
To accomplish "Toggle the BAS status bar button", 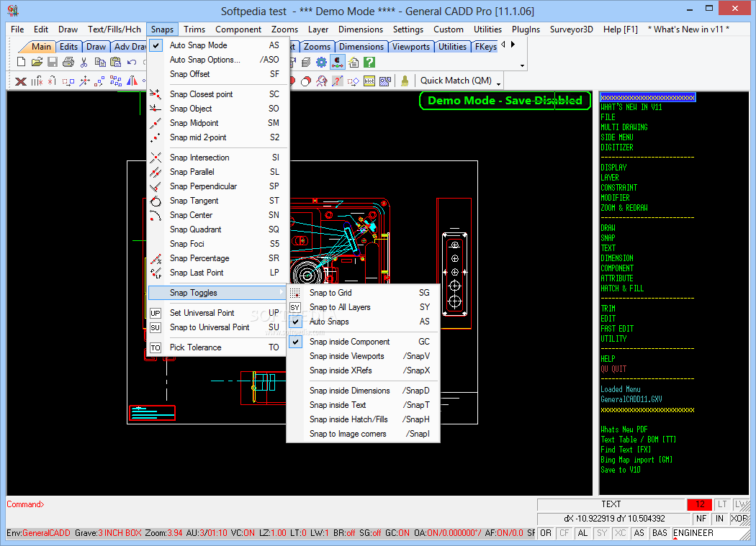I will 660,533.
